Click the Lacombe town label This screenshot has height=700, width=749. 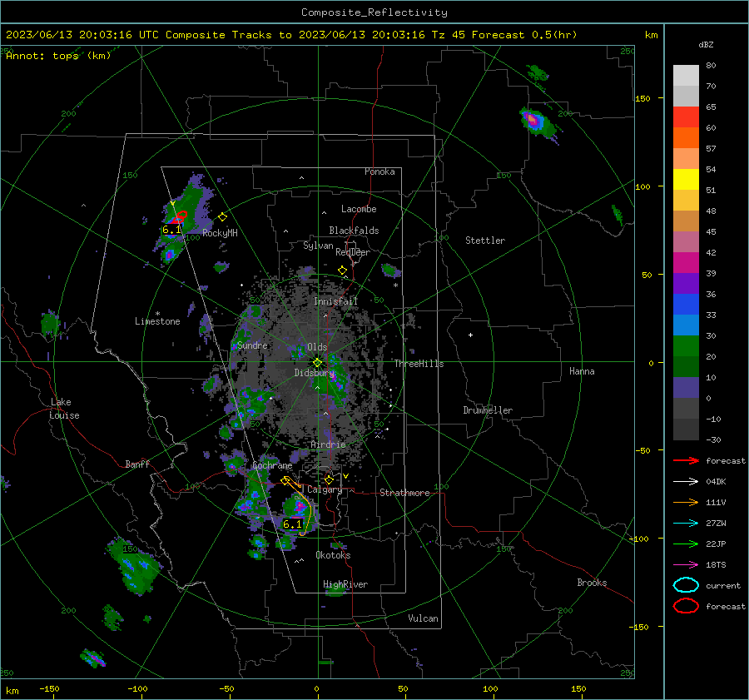coord(359,209)
